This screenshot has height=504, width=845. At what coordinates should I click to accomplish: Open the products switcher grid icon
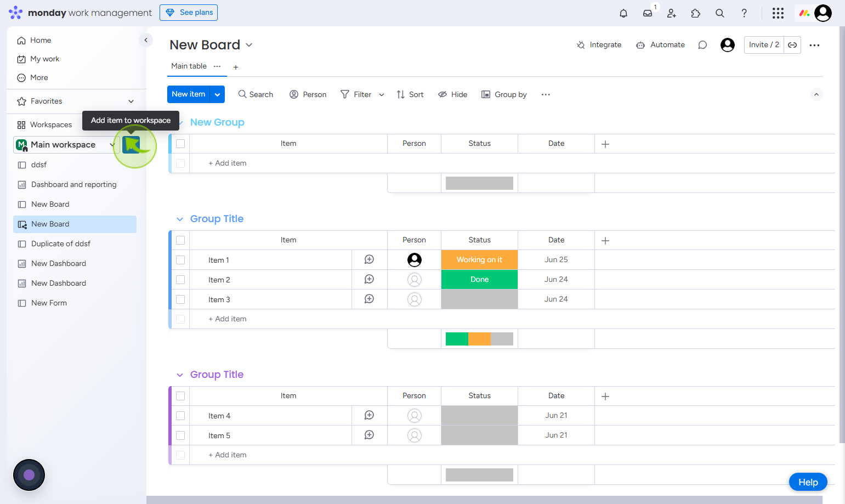[778, 13]
